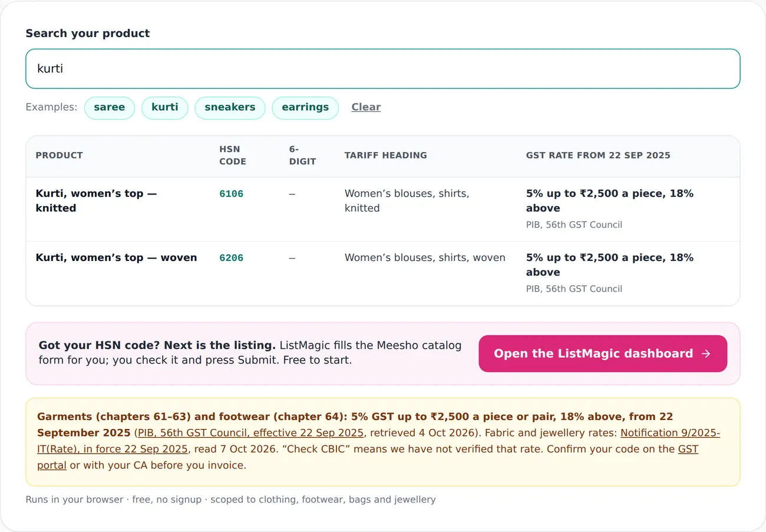Click the GST rate text in the knitted row

coord(610,201)
